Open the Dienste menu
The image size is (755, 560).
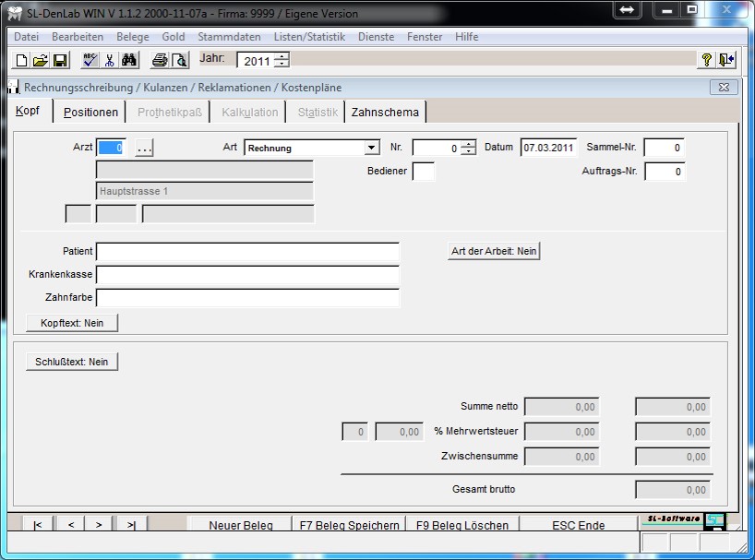tap(376, 37)
